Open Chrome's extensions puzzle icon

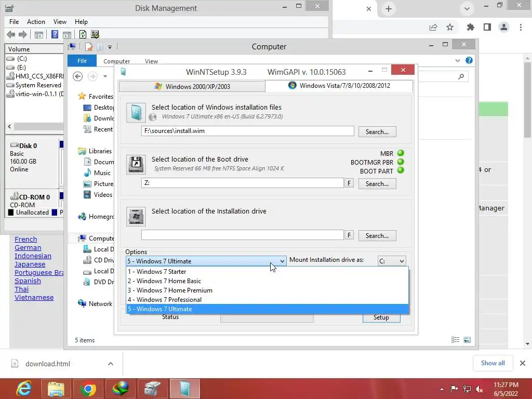click(x=471, y=27)
